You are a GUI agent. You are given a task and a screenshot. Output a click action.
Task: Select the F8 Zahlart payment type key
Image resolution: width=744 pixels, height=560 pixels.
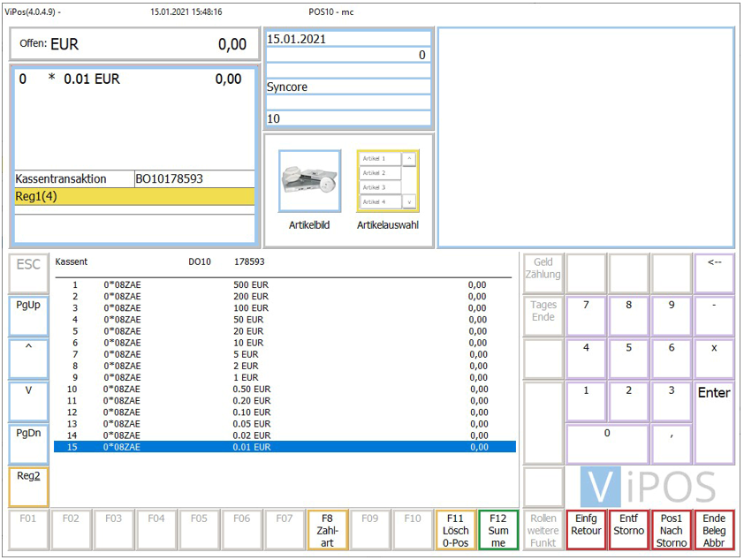pos(326,530)
